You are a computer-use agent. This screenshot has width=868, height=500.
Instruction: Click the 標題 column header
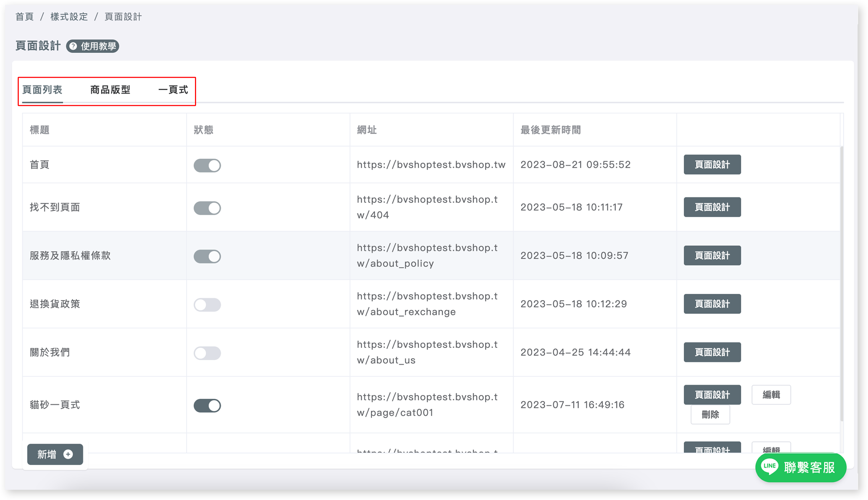[39, 130]
